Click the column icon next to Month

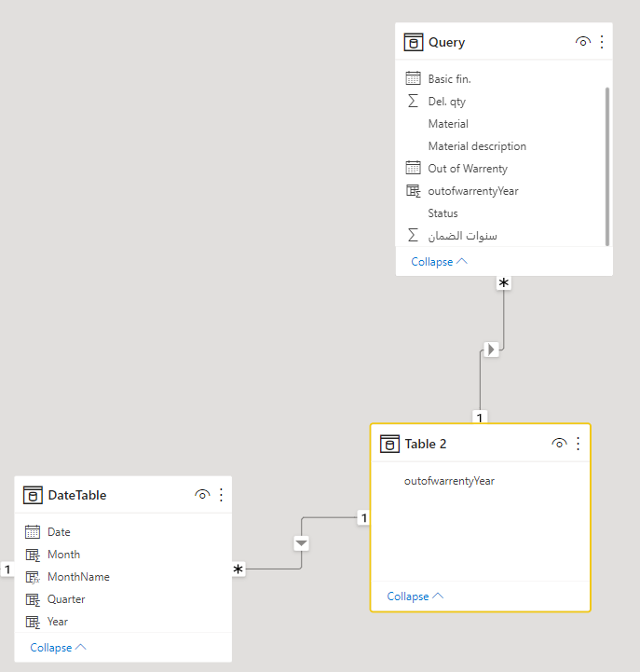(x=33, y=555)
